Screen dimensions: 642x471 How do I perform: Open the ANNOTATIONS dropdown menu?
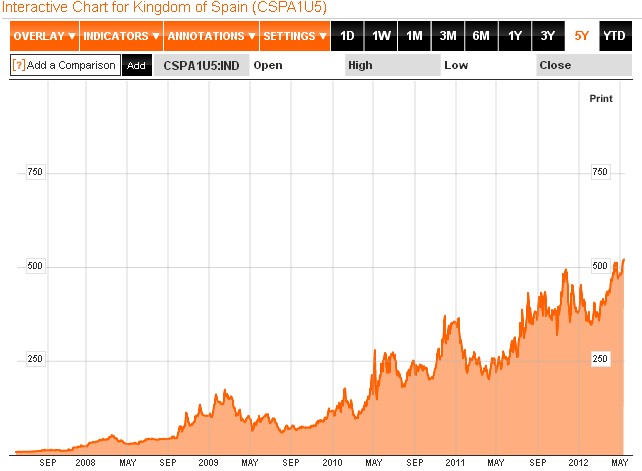211,36
